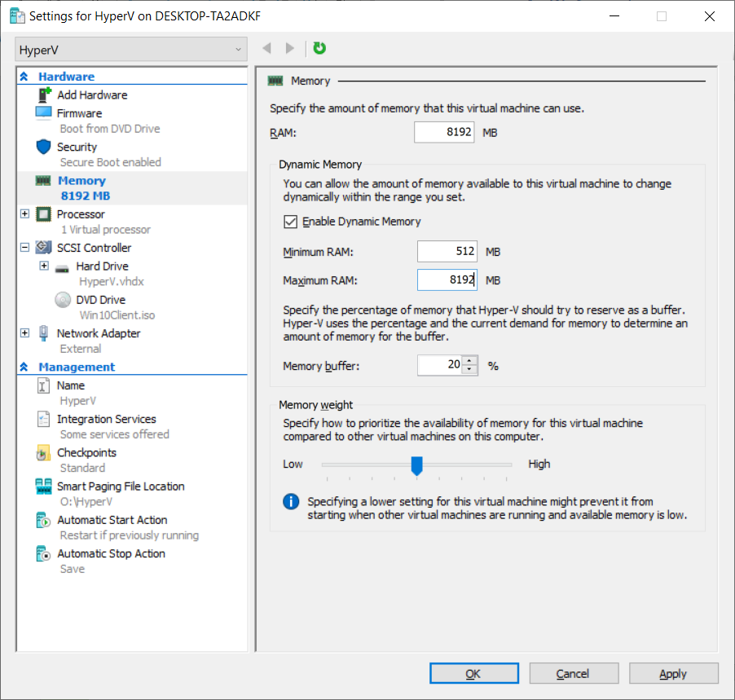Screen dimensions: 735x700
Task: Select the Security shield icon
Action: 44,147
